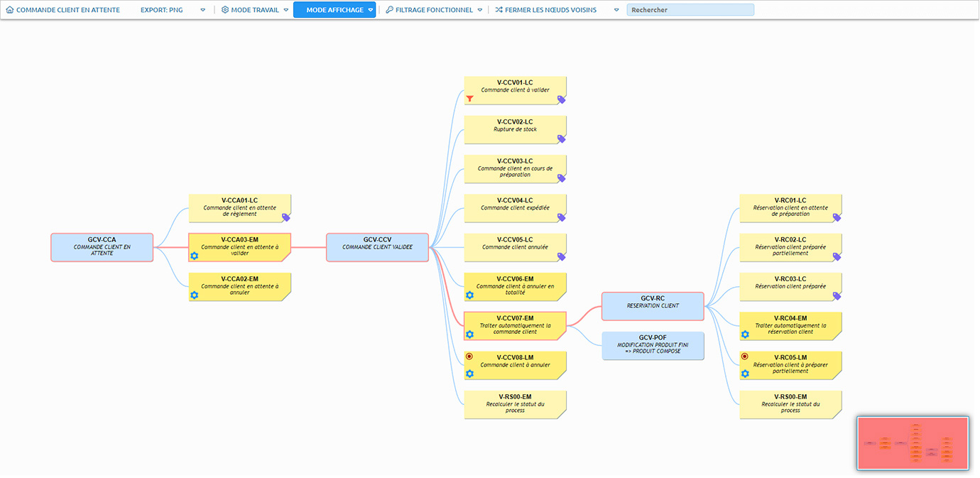Image resolution: width=980 pixels, height=478 pixels.
Task: Click the 'Traiter automatiquement la commande client' text
Action: 515,329
